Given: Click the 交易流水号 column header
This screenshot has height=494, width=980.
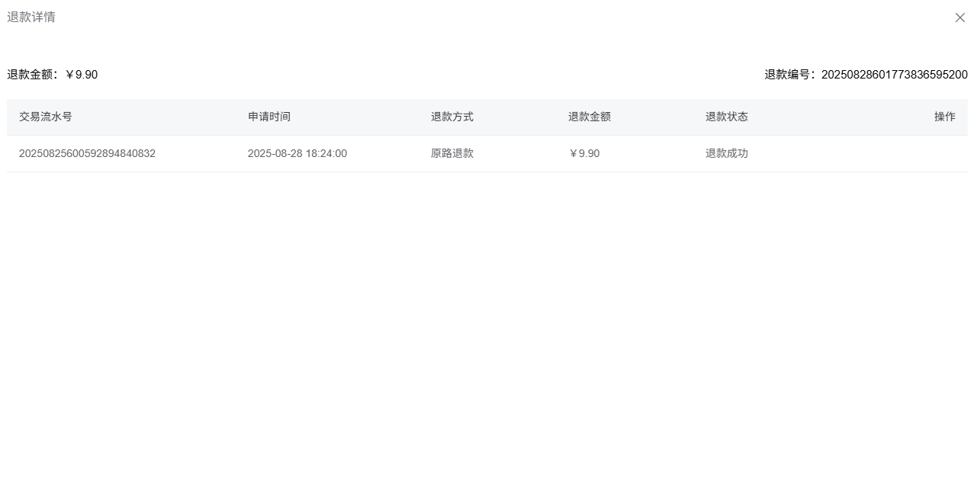Looking at the screenshot, I should click(x=46, y=117).
